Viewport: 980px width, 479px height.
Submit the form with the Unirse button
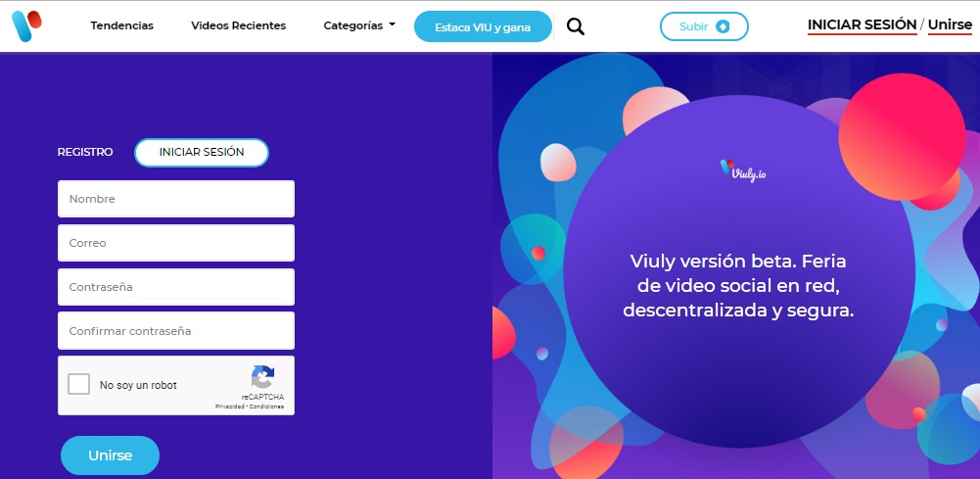pyautogui.click(x=110, y=455)
